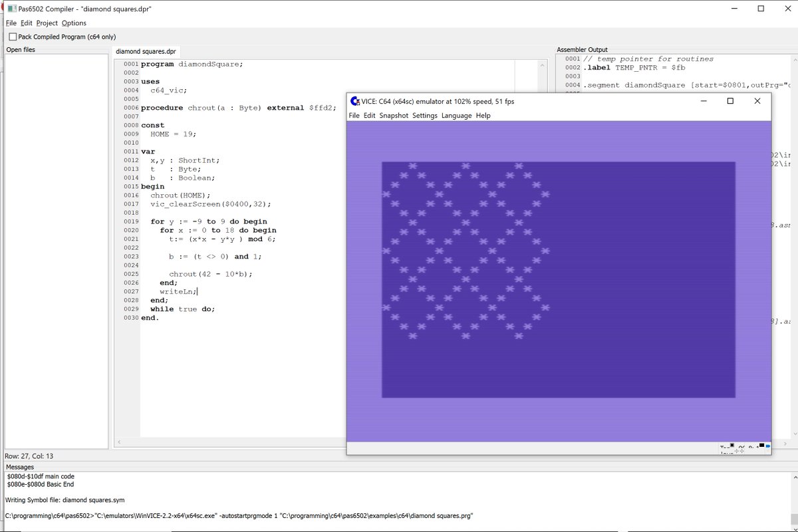Open the Project menu in Pas6502 Compiler
Screen dimensions: 798x532
(47, 23)
